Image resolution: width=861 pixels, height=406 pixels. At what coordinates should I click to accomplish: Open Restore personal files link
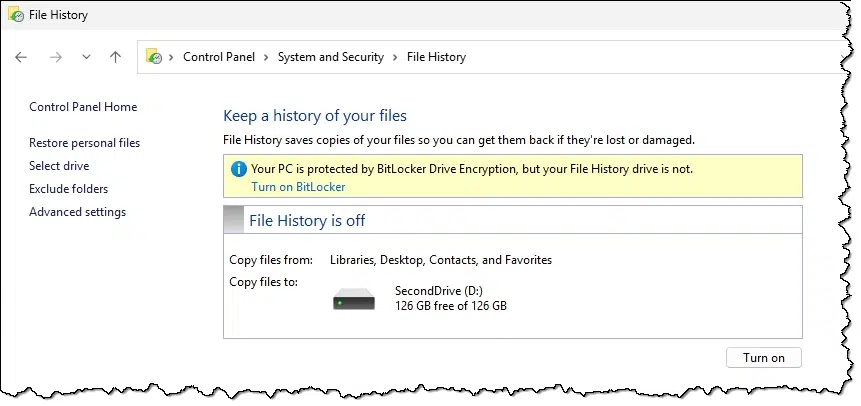click(x=85, y=143)
